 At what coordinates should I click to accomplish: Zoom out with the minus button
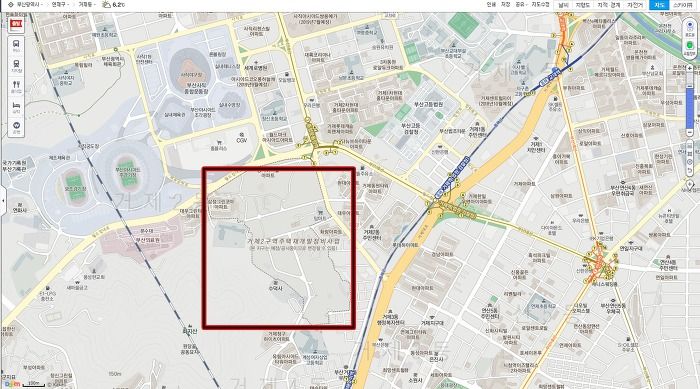[690, 133]
